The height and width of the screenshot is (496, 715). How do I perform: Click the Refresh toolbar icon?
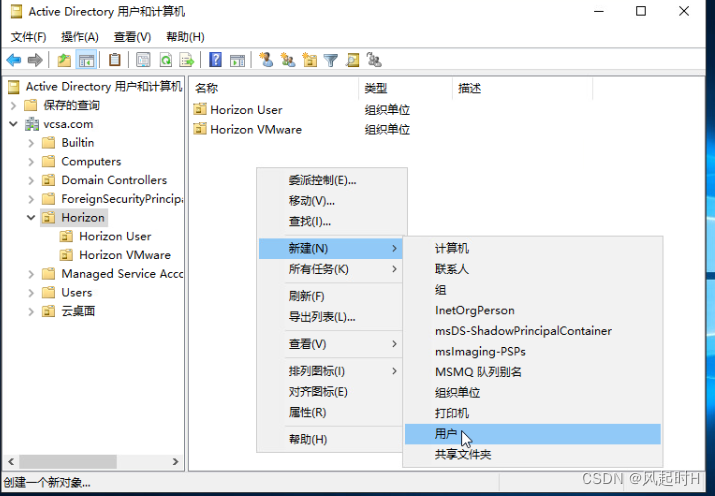coord(166,60)
